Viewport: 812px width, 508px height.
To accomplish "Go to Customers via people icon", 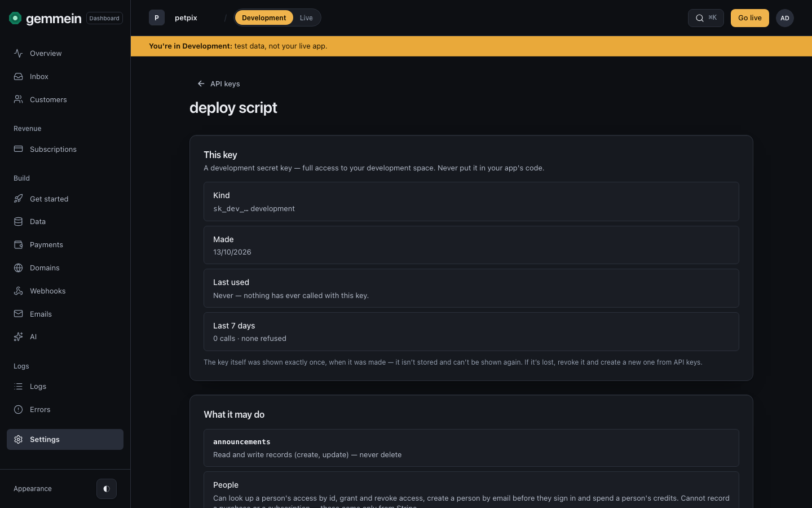I will 19,99.
